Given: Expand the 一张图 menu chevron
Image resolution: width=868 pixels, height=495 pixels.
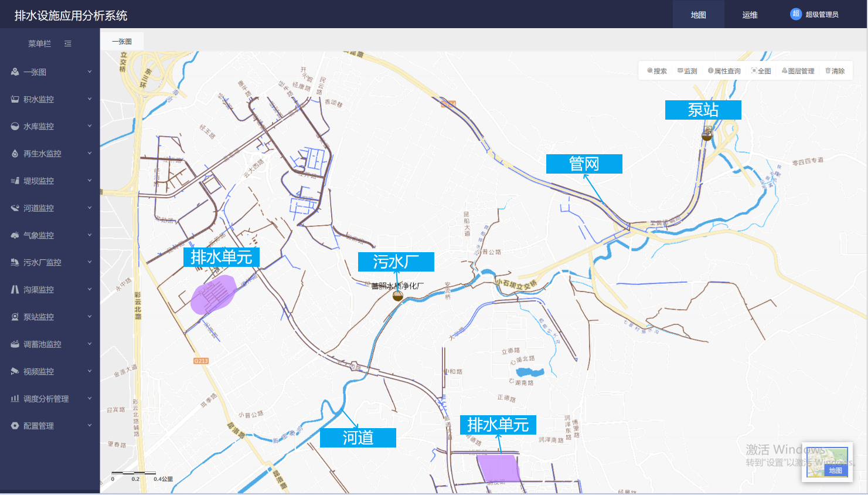Looking at the screenshot, I should [x=90, y=72].
